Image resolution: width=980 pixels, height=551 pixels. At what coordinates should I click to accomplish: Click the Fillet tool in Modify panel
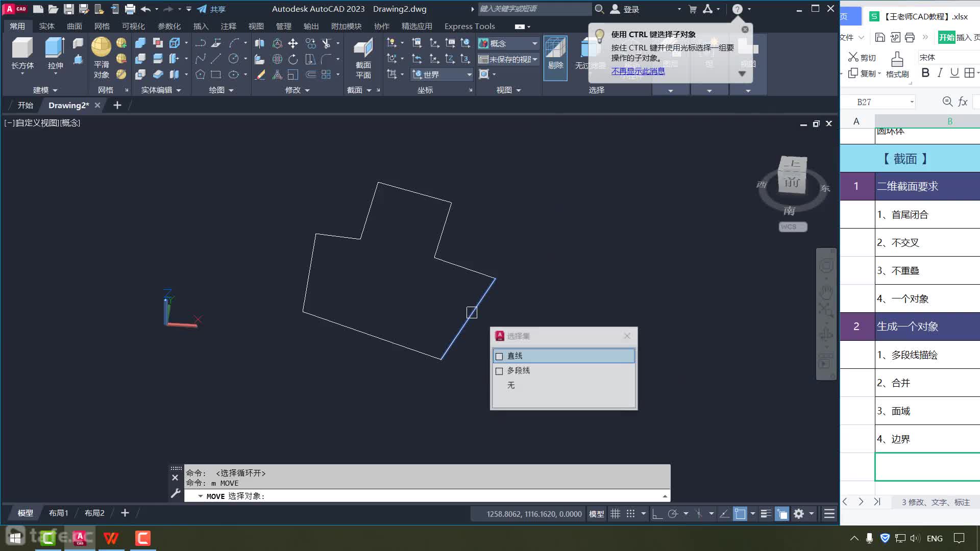(327, 59)
